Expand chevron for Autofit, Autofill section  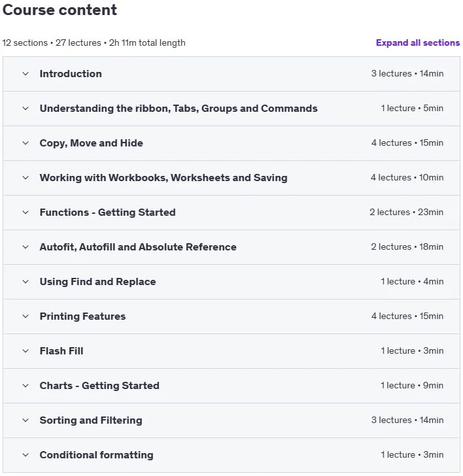[x=26, y=247]
